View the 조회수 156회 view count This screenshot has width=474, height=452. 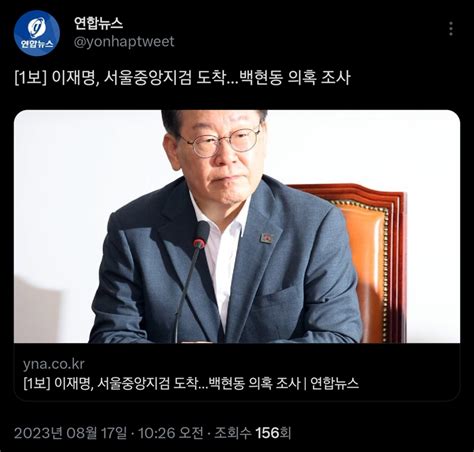pos(253,433)
